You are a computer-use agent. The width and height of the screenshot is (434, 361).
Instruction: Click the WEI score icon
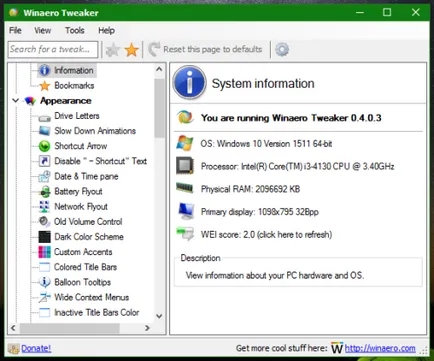click(x=185, y=234)
